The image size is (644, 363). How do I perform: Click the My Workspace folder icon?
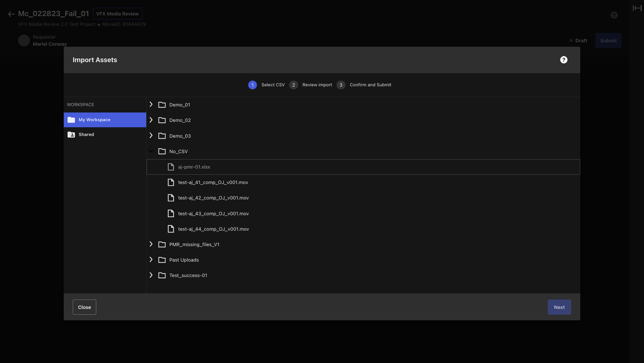[71, 120]
